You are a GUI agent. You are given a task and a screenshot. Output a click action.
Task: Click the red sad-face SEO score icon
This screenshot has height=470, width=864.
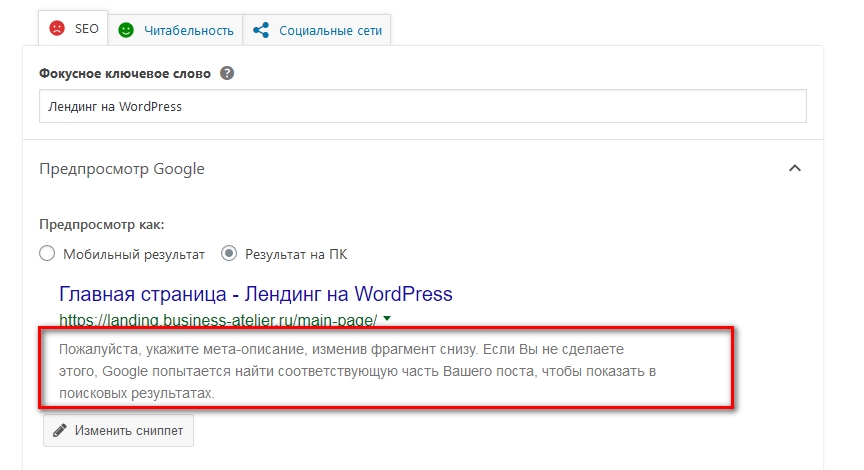point(57,28)
